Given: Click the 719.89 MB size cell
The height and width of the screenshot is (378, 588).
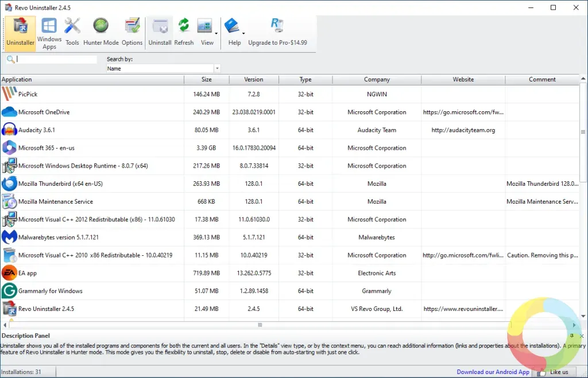Looking at the screenshot, I should (207, 273).
